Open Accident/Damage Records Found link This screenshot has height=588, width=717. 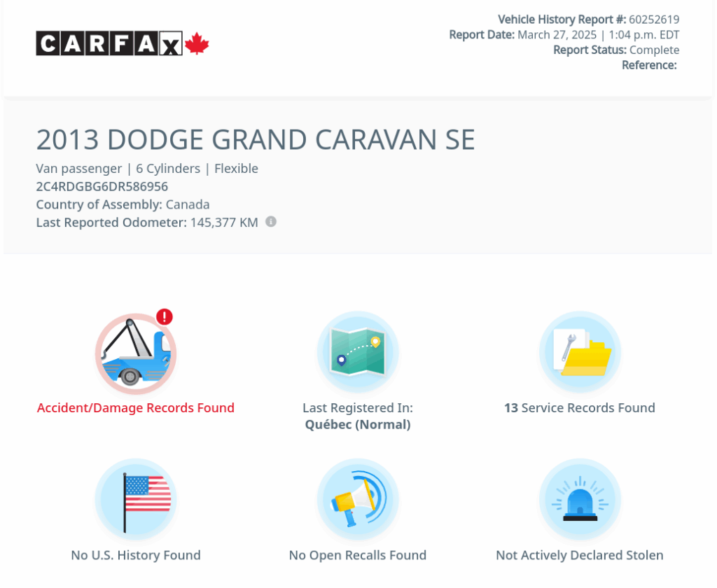[x=136, y=408]
